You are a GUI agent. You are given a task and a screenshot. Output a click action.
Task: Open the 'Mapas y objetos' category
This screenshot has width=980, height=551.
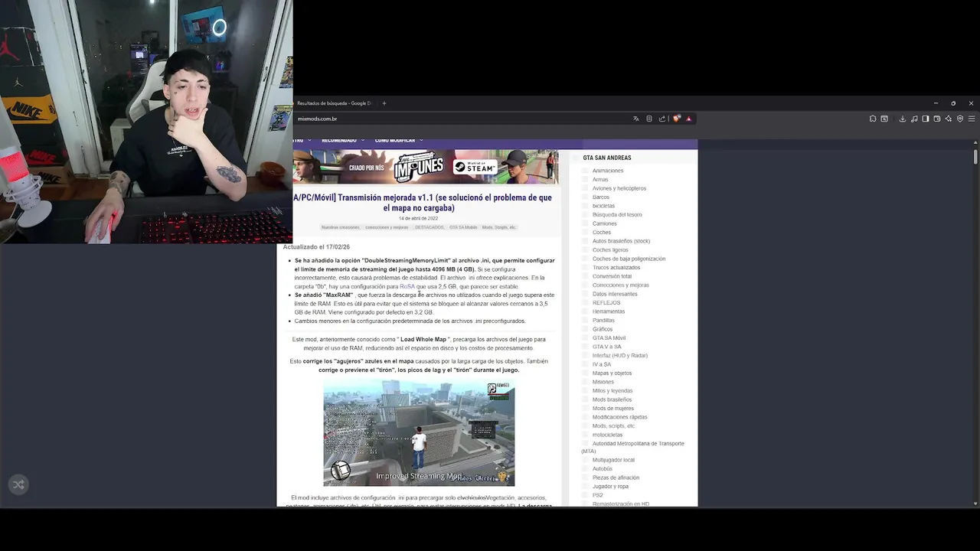[x=612, y=373]
